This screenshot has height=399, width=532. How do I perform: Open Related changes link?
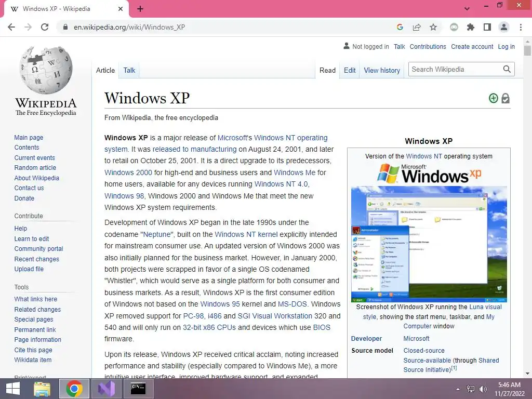(37, 310)
